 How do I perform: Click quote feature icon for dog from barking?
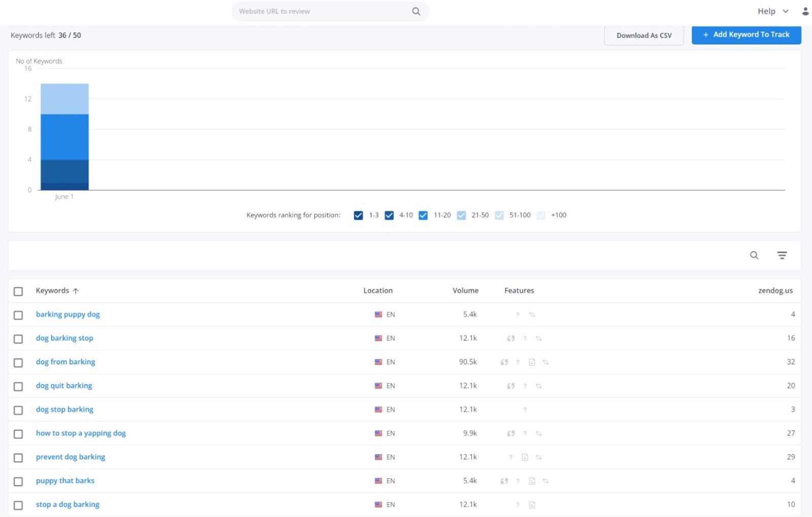tap(504, 362)
